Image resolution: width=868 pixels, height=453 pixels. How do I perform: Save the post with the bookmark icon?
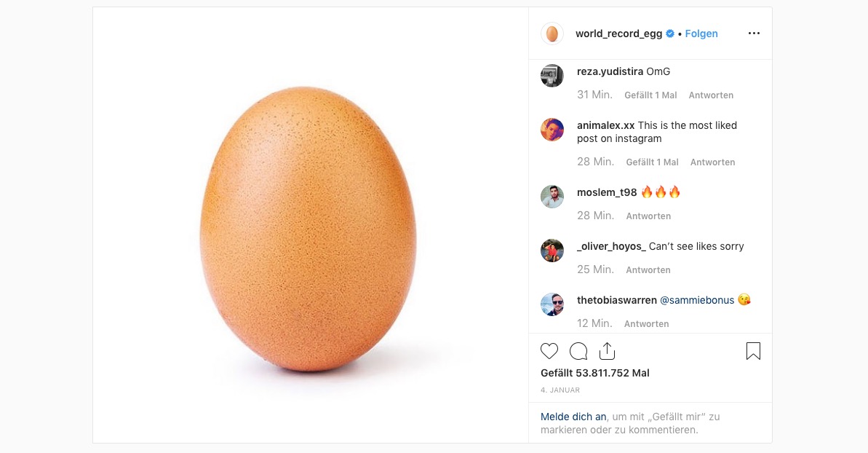753,352
